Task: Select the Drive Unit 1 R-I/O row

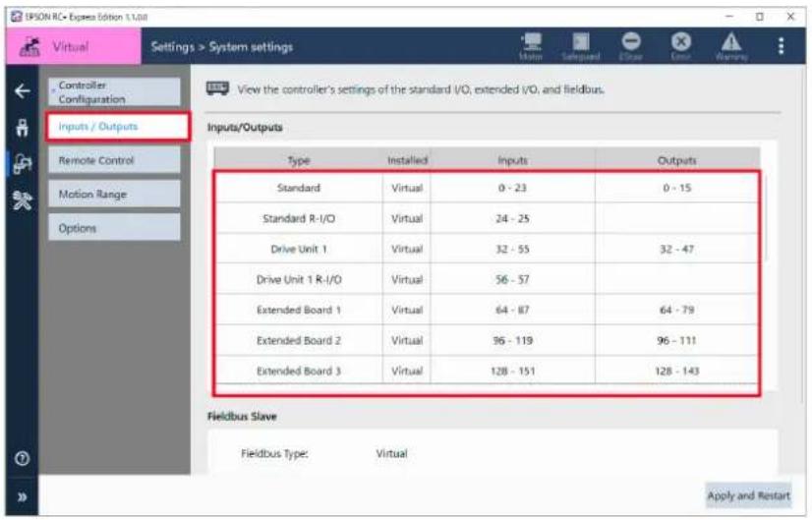Action: (x=487, y=279)
